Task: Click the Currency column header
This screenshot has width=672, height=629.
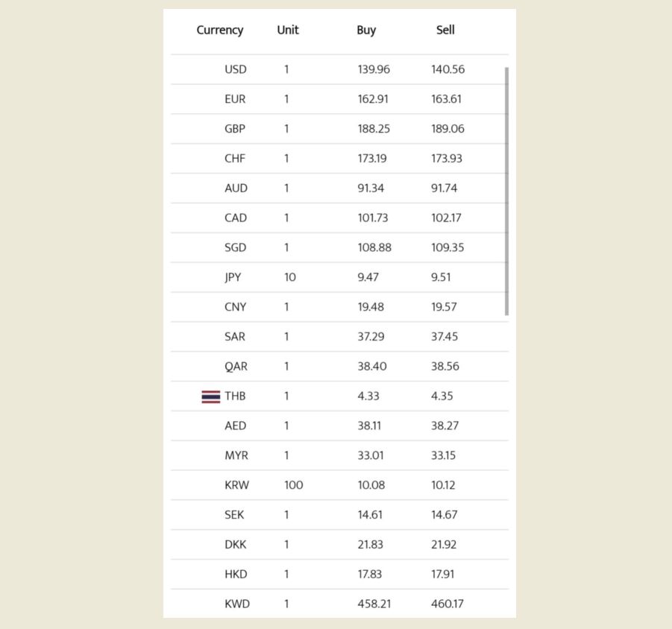Action: [x=220, y=30]
